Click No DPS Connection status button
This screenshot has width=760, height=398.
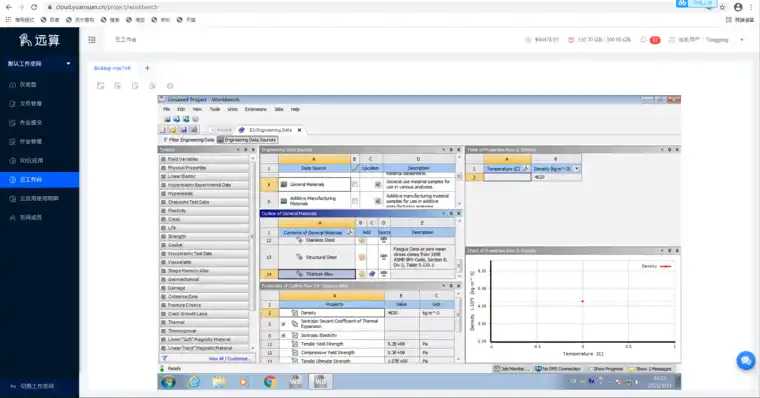[557, 369]
